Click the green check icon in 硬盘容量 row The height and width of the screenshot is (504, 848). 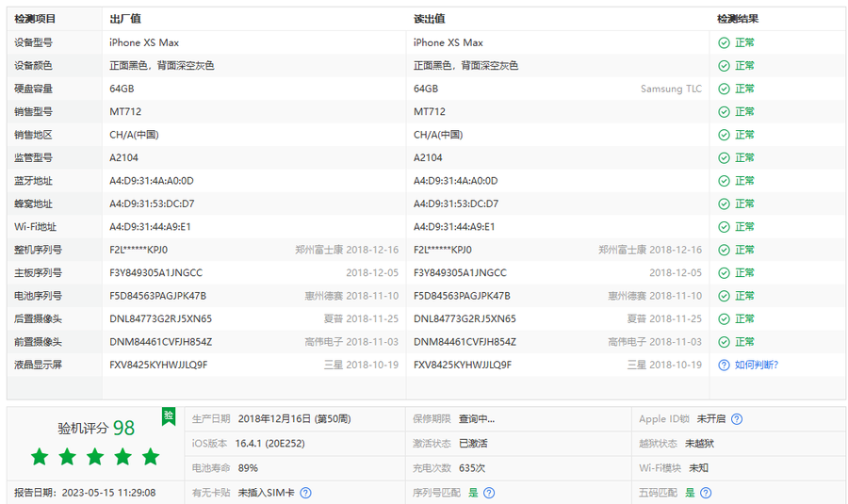(x=724, y=89)
